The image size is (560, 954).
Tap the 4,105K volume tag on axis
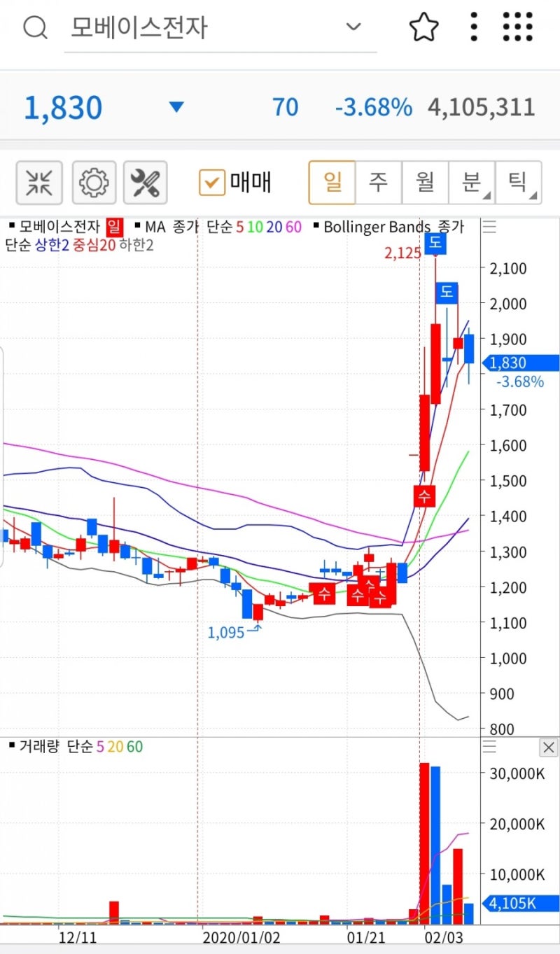[519, 904]
